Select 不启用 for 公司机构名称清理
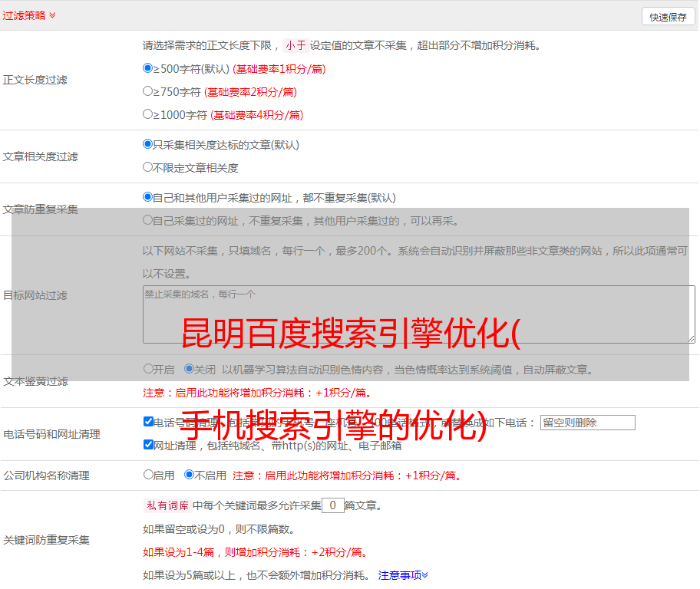Image resolution: width=700 pixels, height=589 pixels. coord(189,475)
